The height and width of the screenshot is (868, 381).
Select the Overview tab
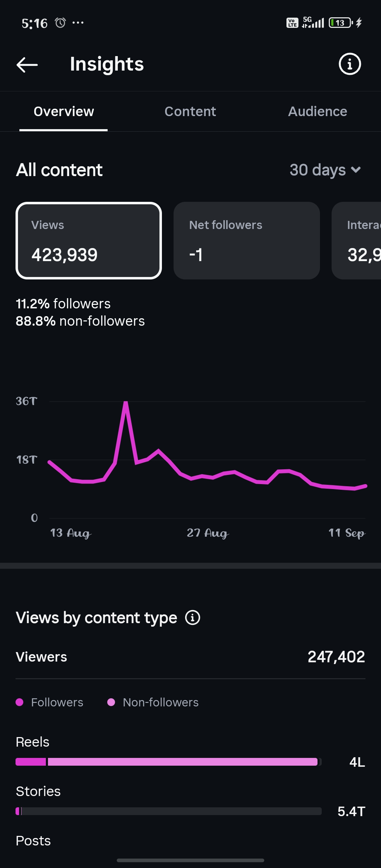point(64,111)
